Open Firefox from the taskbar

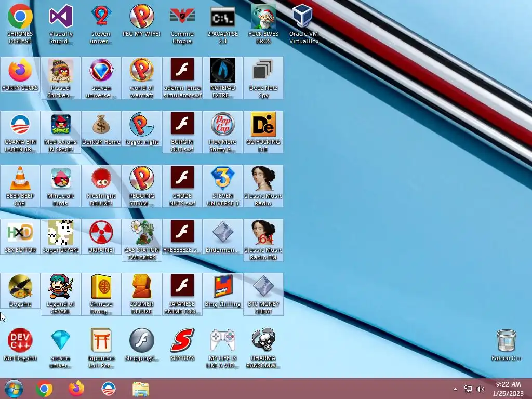pyautogui.click(x=76, y=389)
